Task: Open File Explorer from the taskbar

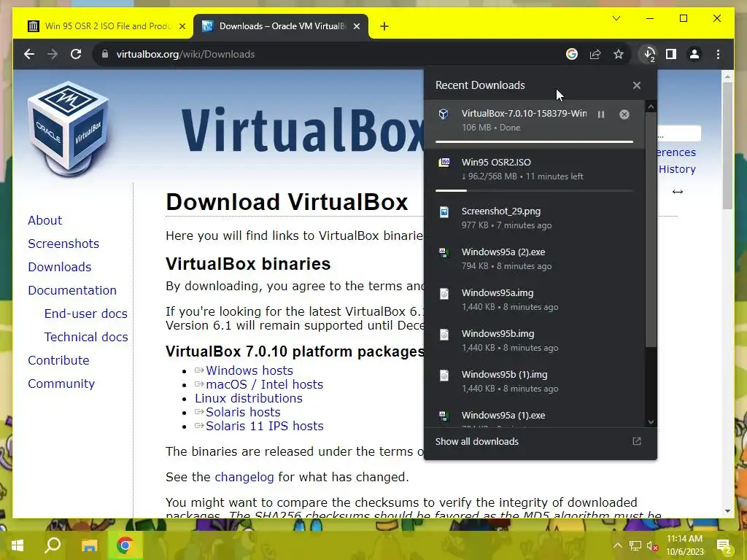Action: click(89, 545)
